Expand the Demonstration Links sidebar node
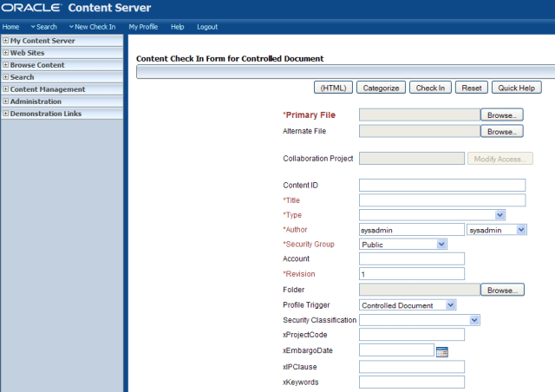Screen dimensions: 555x392 pos(6,114)
